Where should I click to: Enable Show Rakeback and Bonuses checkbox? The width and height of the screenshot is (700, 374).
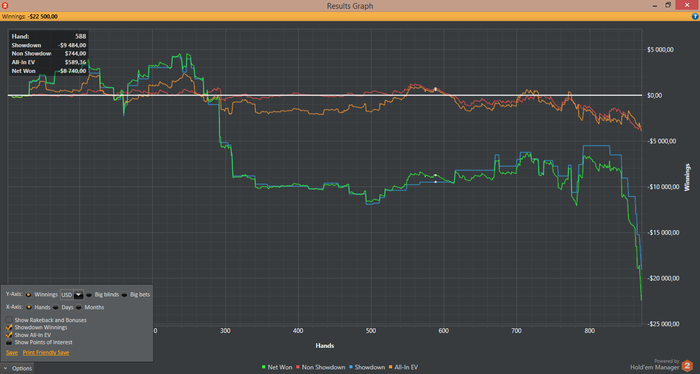[9, 320]
